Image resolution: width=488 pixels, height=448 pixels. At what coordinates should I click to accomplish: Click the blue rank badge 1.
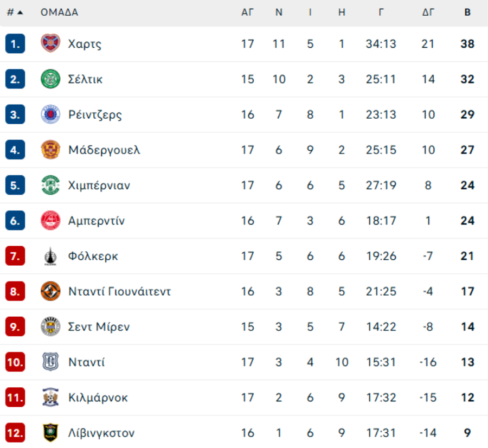tap(15, 43)
